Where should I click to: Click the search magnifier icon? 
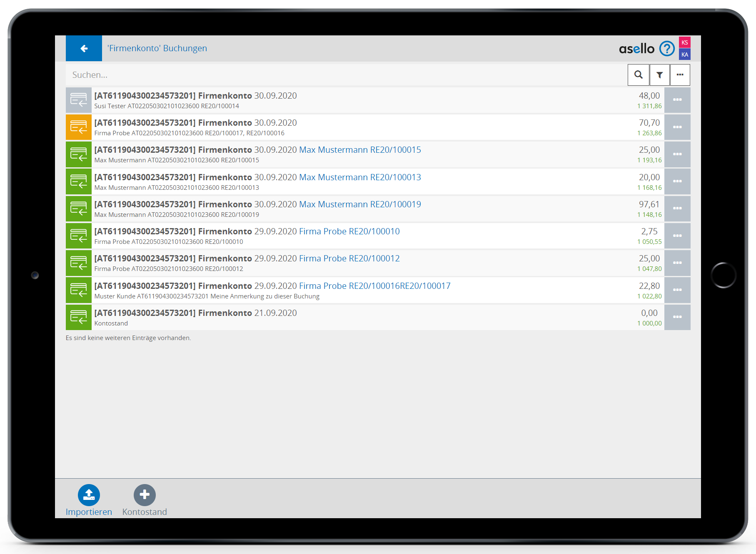[x=638, y=75]
